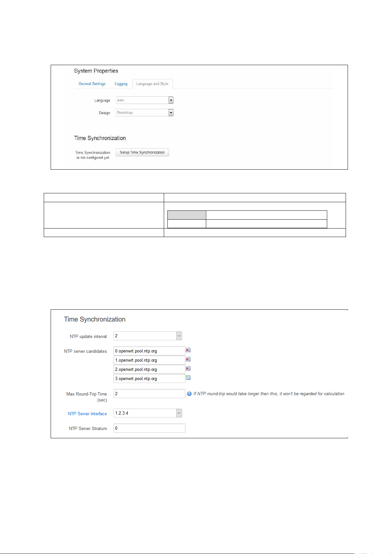Open the General Settings tab
This screenshot has width=392, height=554.
[92, 84]
